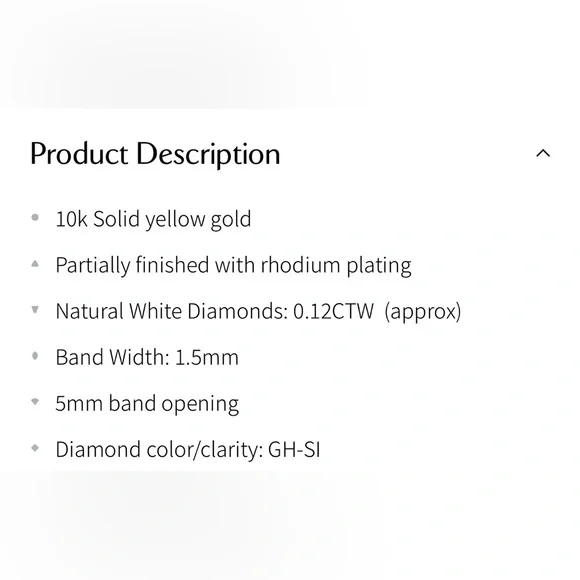Select the 5mm band opening line
Image resolution: width=580 pixels, height=580 pixels.
tap(147, 404)
